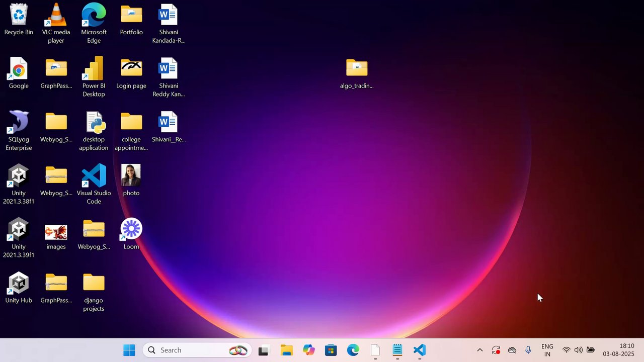Select the Portfolio folder on desktop
644x362 pixels.
131,20
